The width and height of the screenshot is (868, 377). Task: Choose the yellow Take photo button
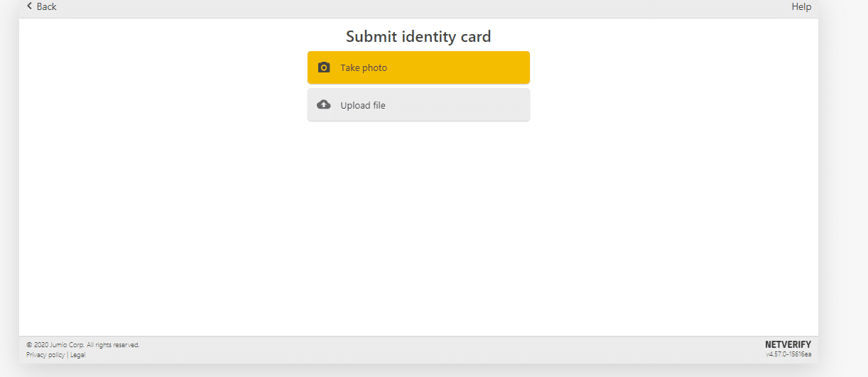[x=418, y=67]
